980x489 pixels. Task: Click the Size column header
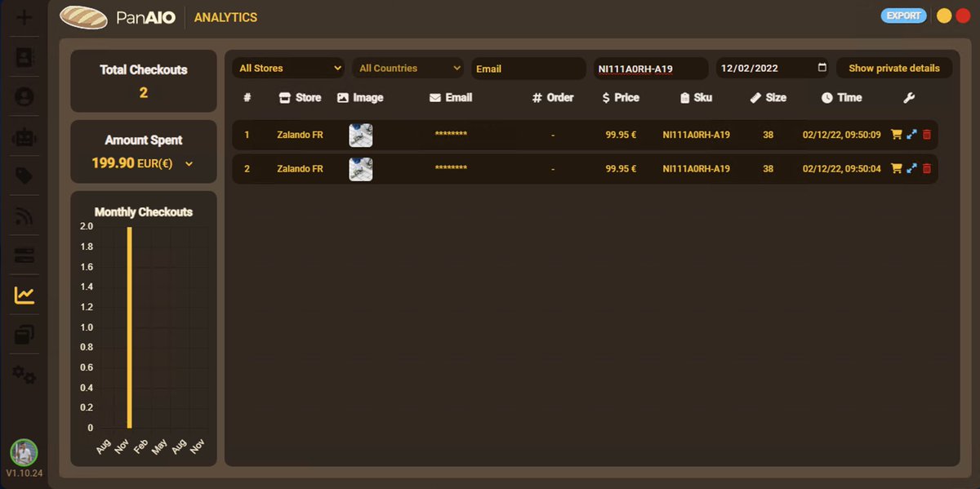[768, 98]
